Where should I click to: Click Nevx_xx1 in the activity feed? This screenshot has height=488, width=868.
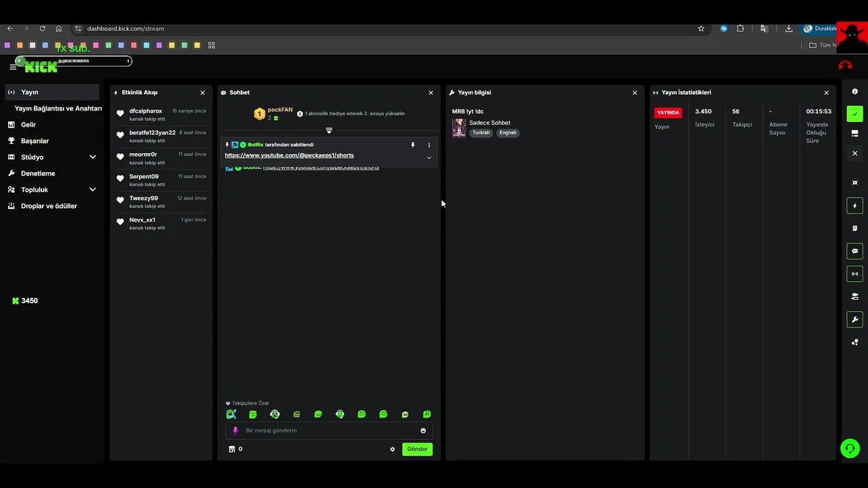coord(142,220)
